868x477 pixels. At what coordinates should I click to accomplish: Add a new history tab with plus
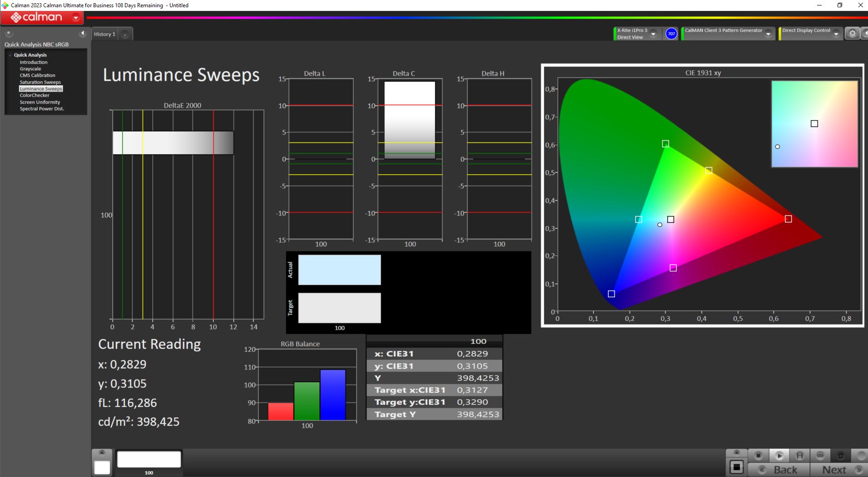click(x=125, y=34)
